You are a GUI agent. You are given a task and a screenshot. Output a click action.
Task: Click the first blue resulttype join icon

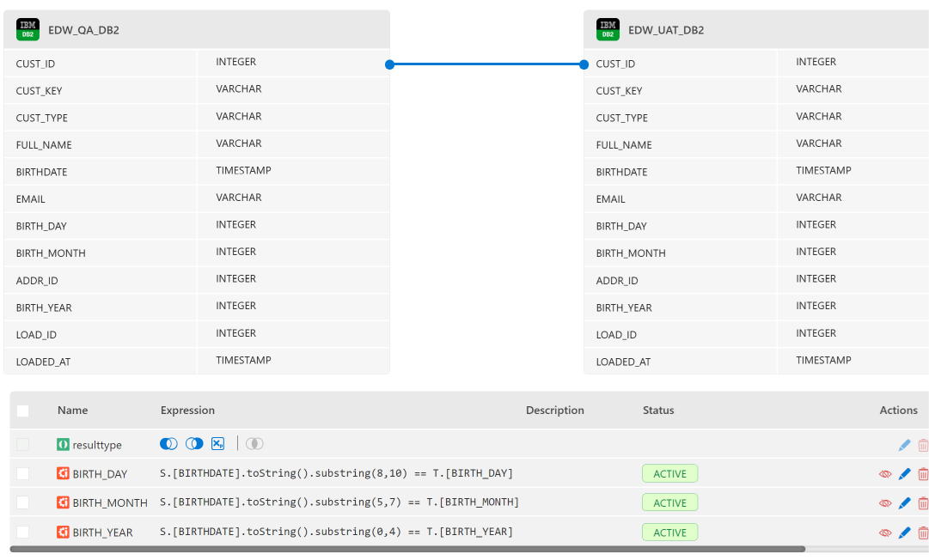click(168, 444)
